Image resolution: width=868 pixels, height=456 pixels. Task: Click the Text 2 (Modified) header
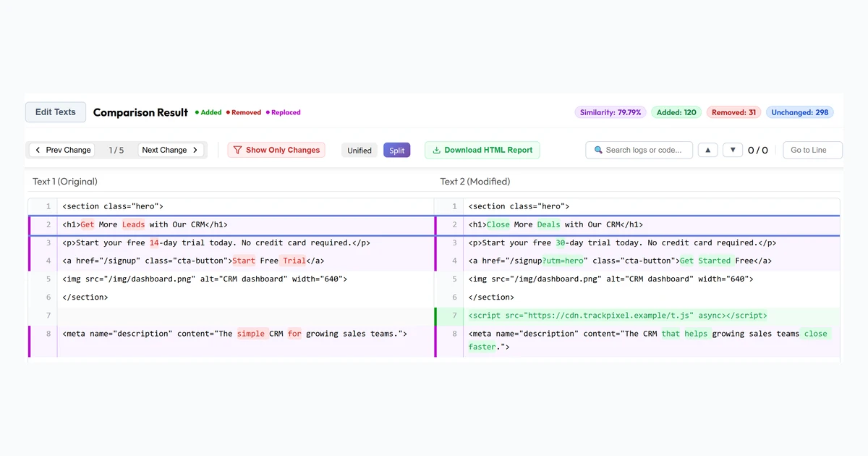coord(475,181)
